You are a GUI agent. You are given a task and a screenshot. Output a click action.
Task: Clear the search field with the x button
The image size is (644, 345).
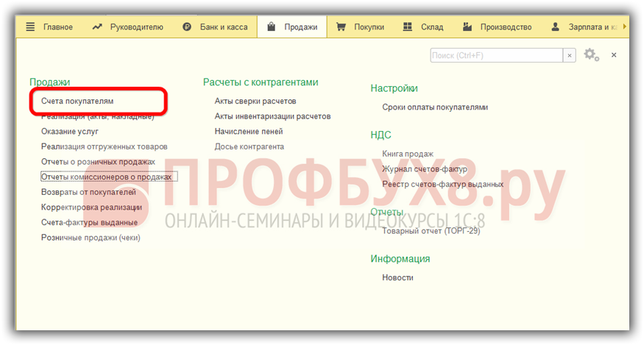pyautogui.click(x=570, y=56)
